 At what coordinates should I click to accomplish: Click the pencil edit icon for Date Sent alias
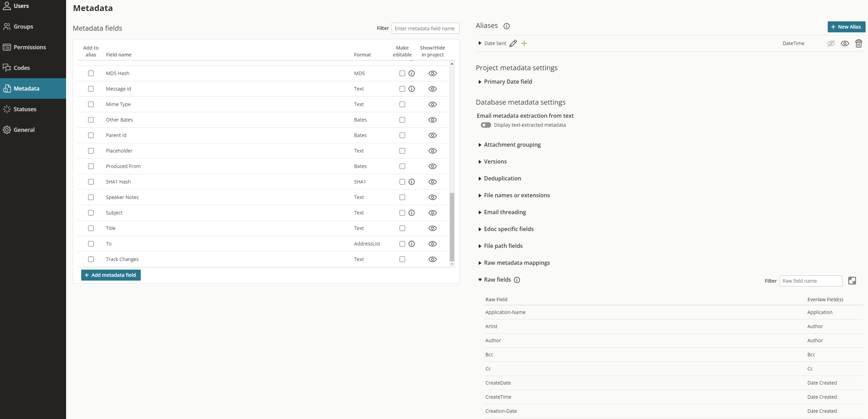pyautogui.click(x=513, y=43)
